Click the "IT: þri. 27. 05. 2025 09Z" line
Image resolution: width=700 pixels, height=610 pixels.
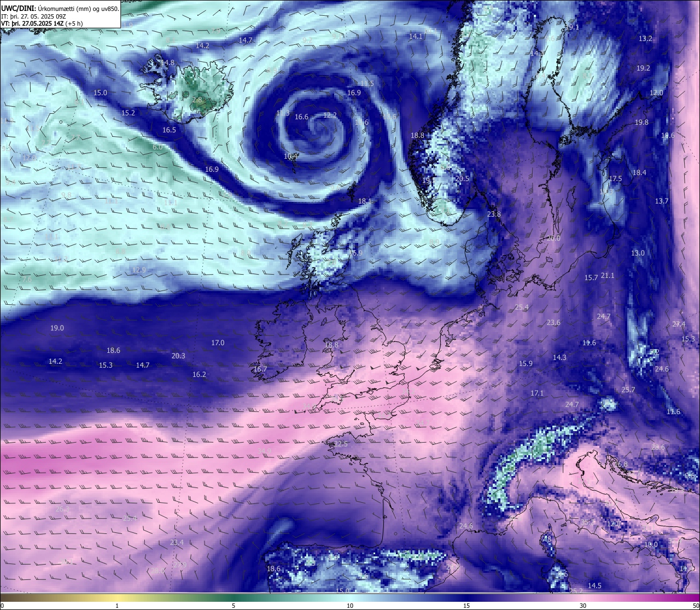(x=33, y=16)
